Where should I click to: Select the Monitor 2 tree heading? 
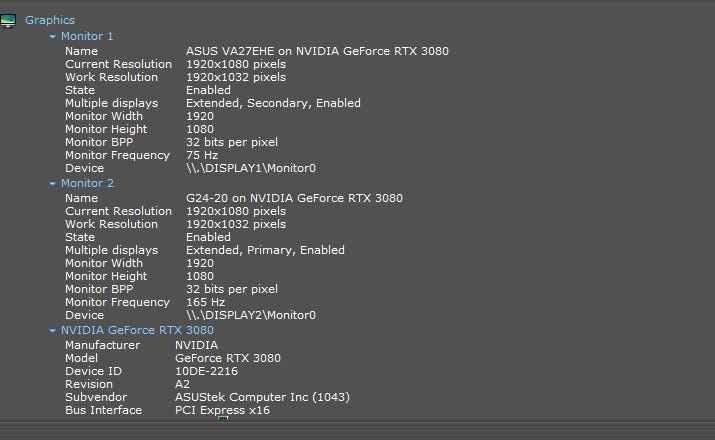[87, 183]
